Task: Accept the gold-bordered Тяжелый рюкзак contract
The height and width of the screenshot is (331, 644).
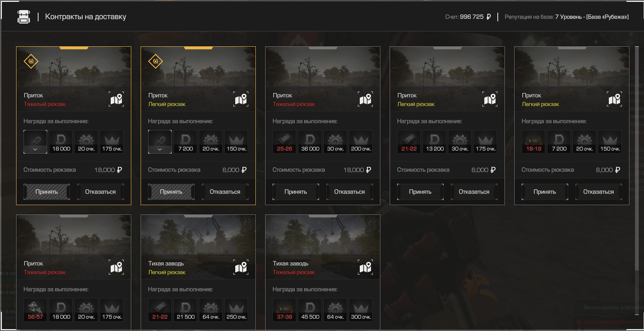Action: pos(47,192)
